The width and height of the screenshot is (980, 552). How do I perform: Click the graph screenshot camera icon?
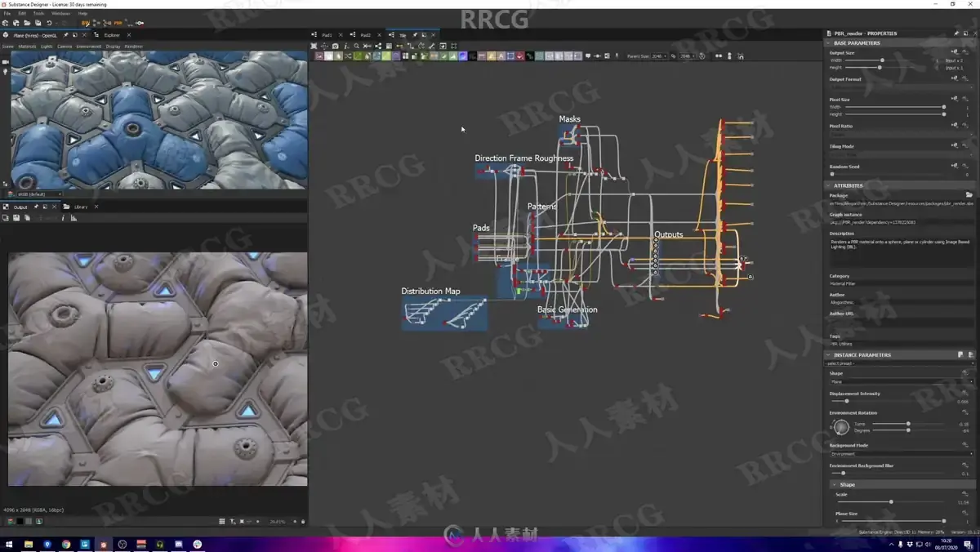[335, 46]
